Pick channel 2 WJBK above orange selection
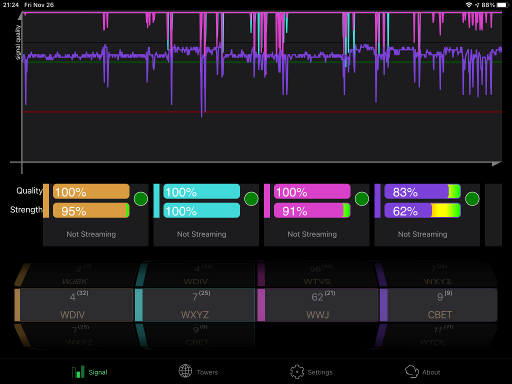The width and height of the screenshot is (512, 384). [x=75, y=275]
